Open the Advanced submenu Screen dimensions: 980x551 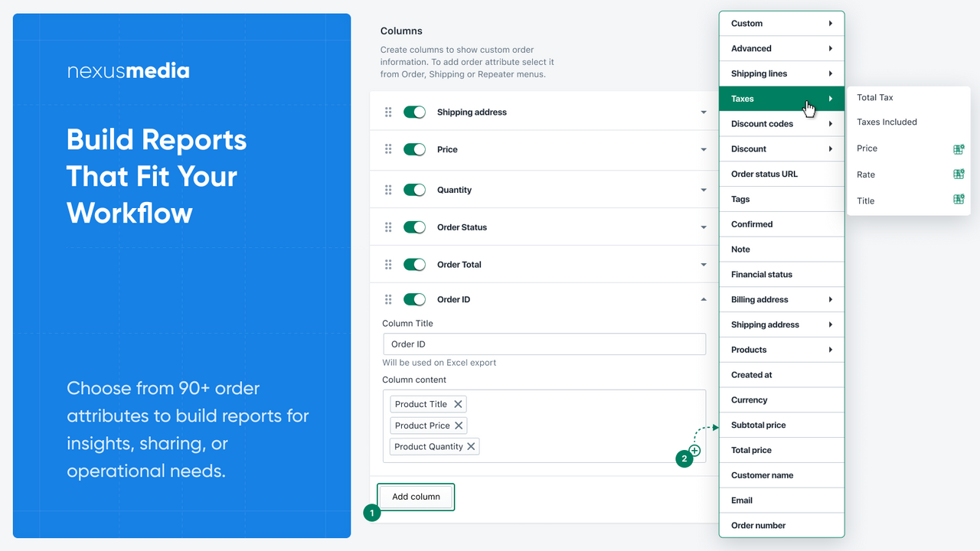point(782,48)
